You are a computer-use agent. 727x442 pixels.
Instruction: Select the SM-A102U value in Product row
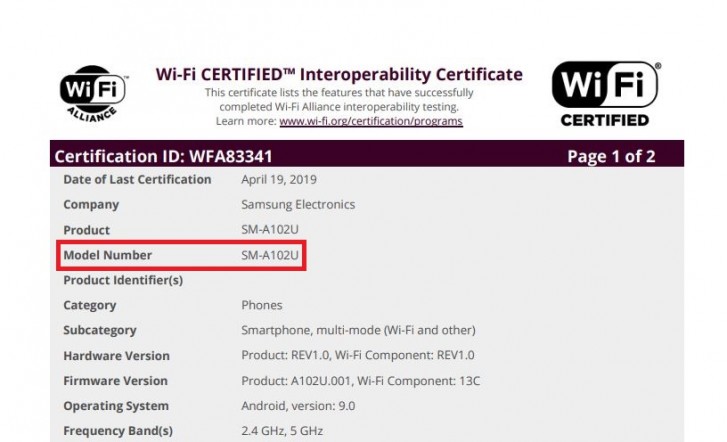269,230
